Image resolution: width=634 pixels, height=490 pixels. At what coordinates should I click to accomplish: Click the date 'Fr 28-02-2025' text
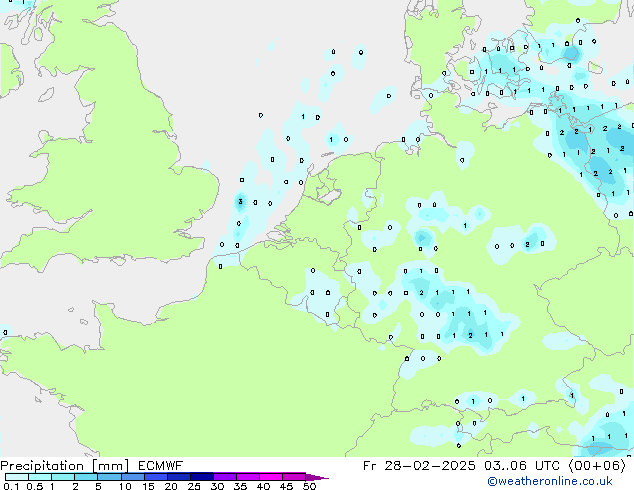(x=419, y=466)
